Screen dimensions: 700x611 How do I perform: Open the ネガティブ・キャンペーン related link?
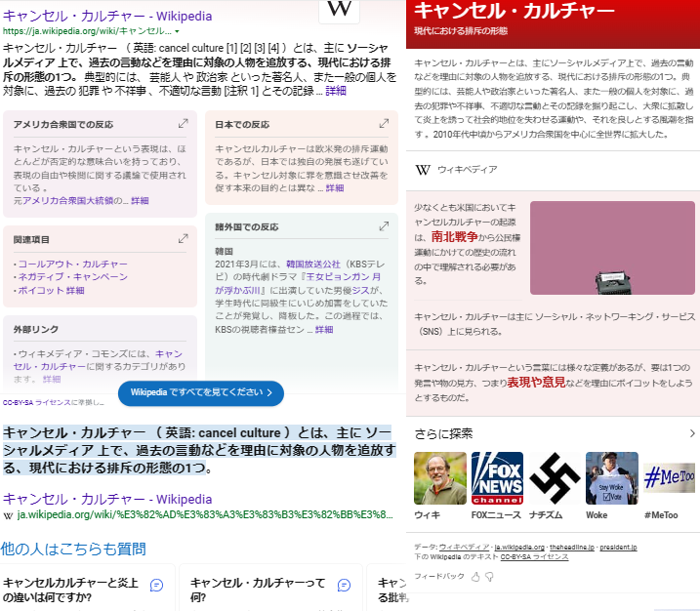[73, 277]
